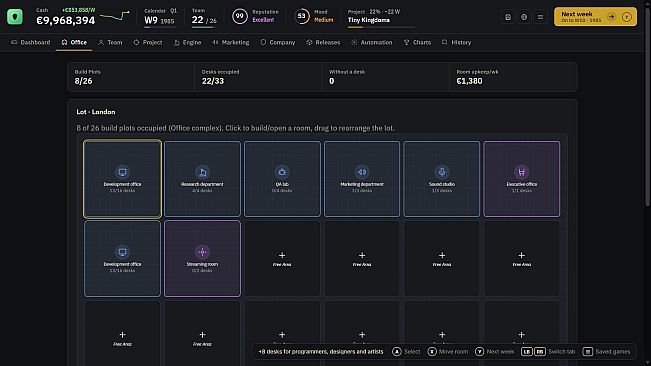The height and width of the screenshot is (366, 651).
Task: Click the green shield app logo
Action: pos(15,17)
